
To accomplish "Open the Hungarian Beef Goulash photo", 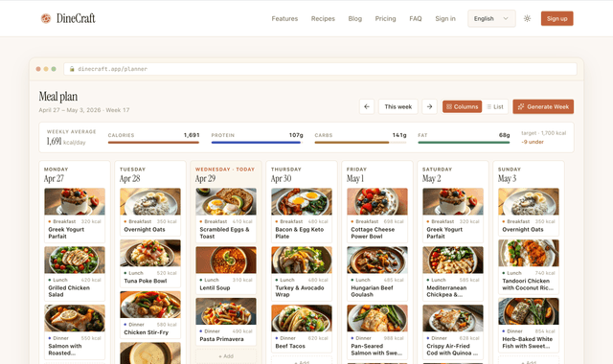I will (x=377, y=260).
